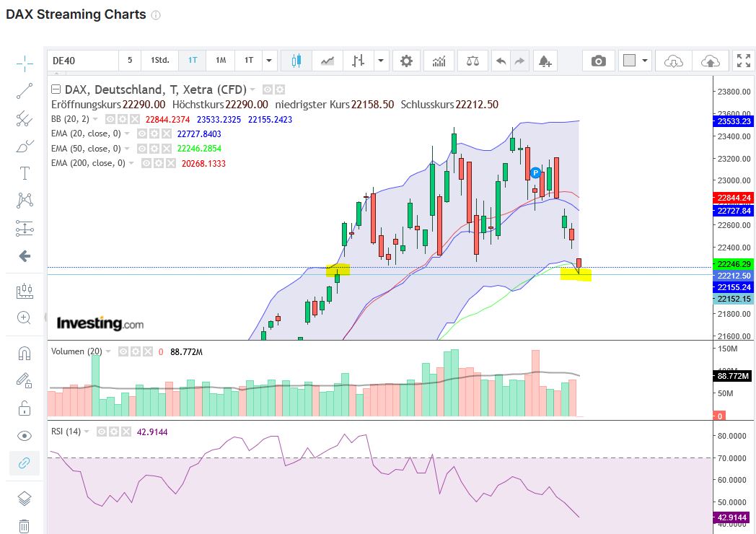The image size is (756, 534).
Task: Create a new price alert
Action: (545, 61)
